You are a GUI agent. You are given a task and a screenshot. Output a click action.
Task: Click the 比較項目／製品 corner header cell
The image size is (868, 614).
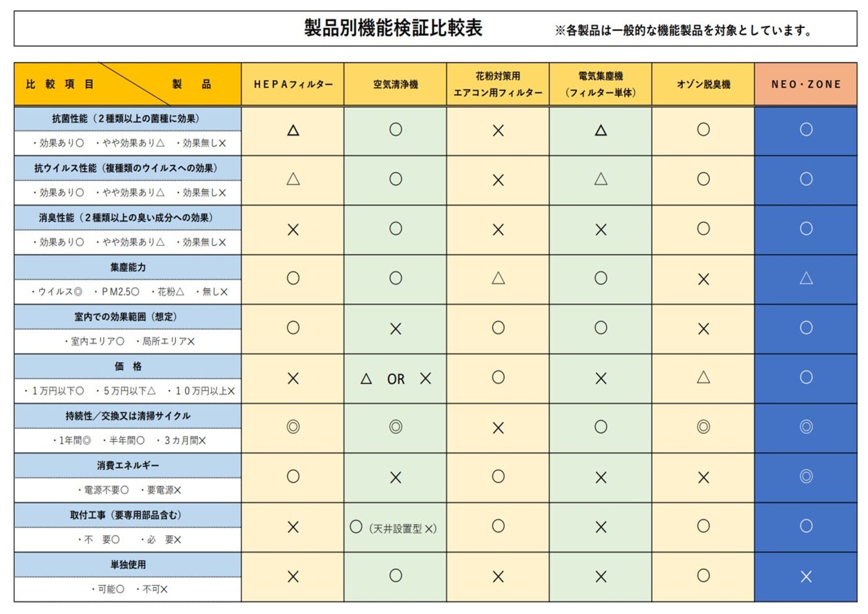[x=127, y=84]
